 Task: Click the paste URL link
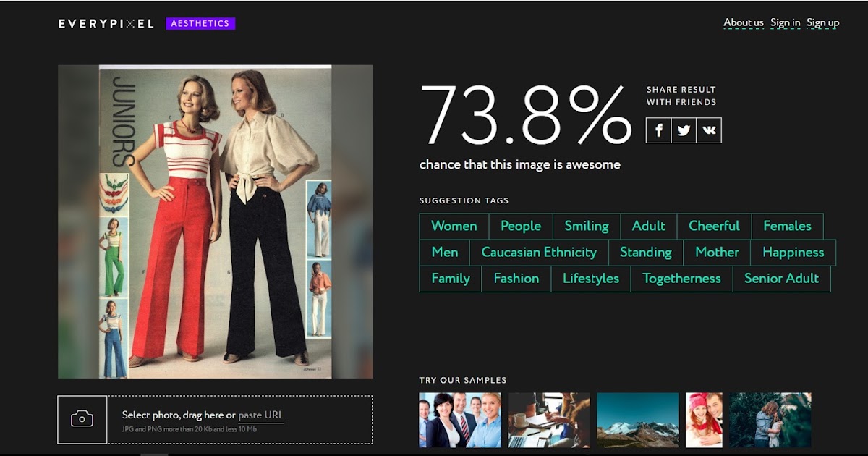pos(261,415)
